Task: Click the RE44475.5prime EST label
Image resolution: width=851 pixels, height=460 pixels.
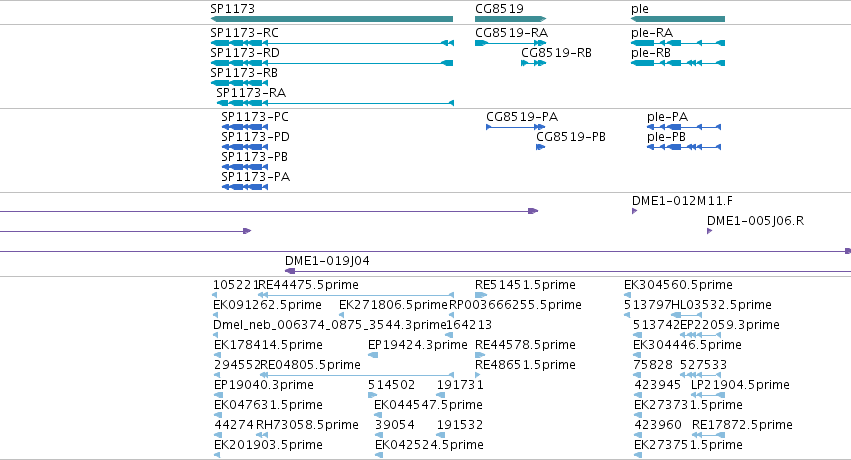Action: click(x=308, y=285)
